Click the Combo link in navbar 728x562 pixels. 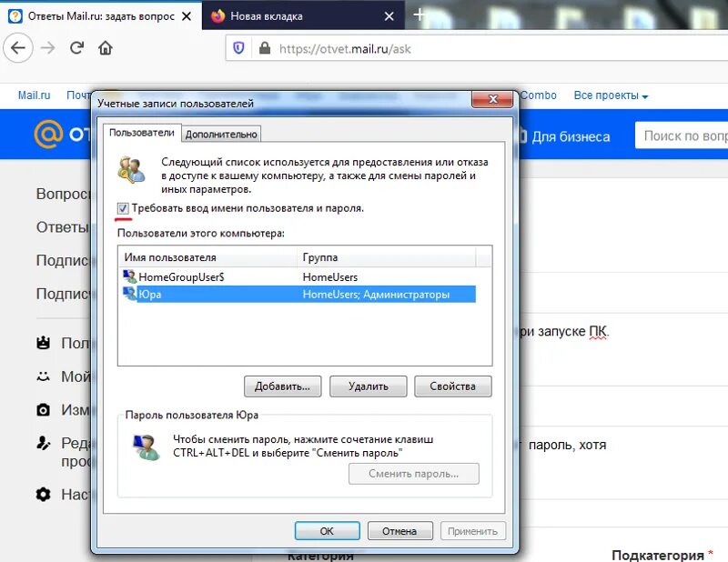(538, 95)
